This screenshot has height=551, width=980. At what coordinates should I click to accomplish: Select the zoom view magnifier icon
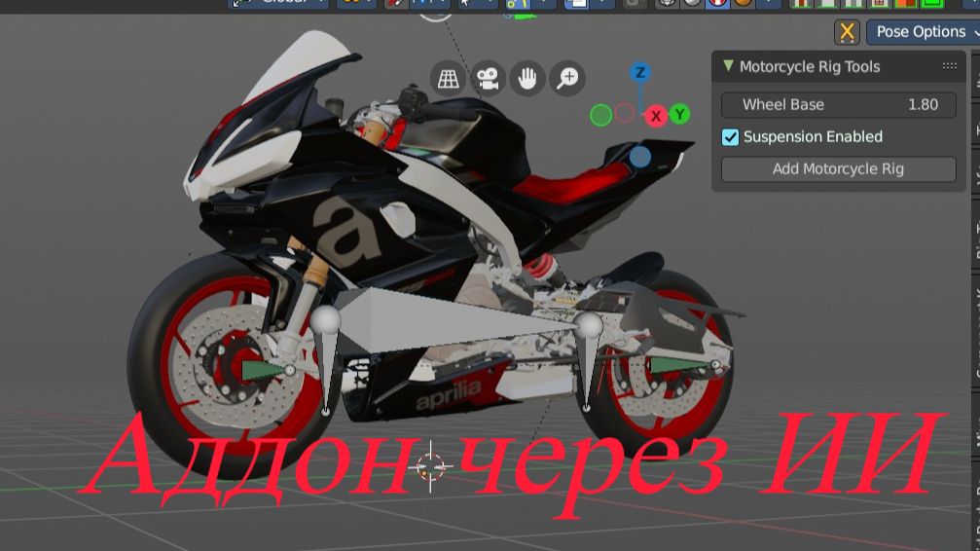(567, 78)
